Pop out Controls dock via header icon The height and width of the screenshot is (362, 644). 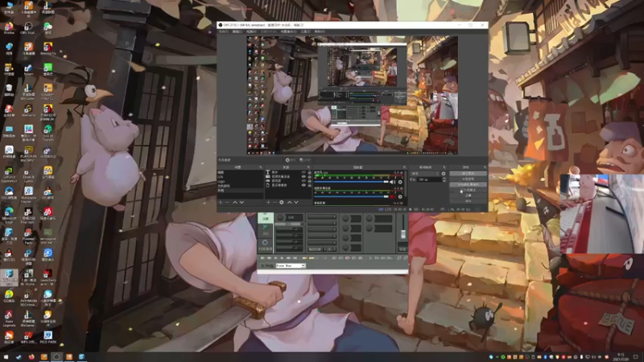(485, 167)
